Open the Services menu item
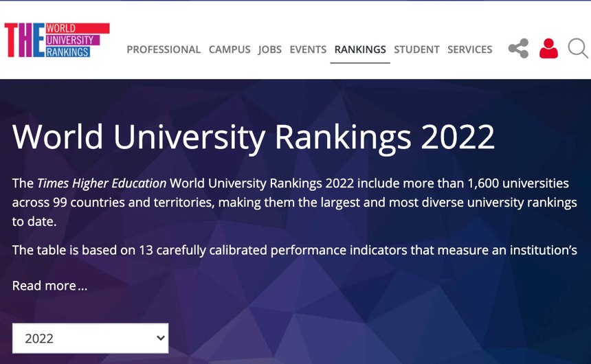The height and width of the screenshot is (364, 591). pyautogui.click(x=469, y=49)
